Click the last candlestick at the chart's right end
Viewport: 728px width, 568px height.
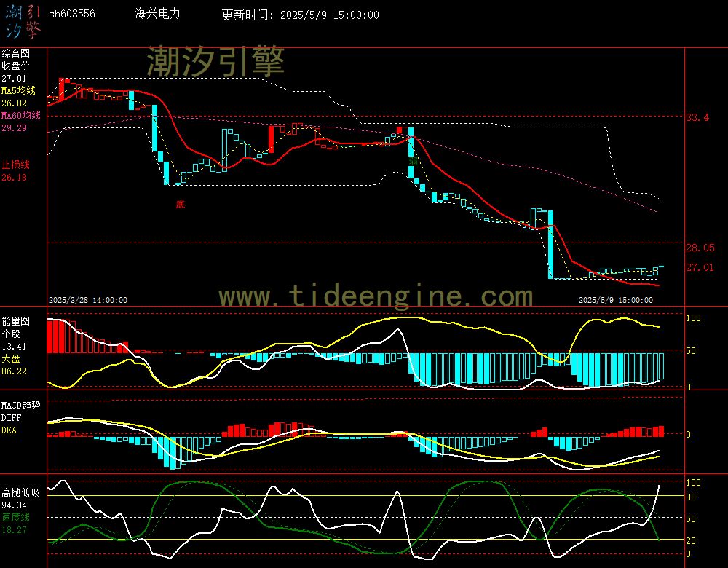[661, 267]
